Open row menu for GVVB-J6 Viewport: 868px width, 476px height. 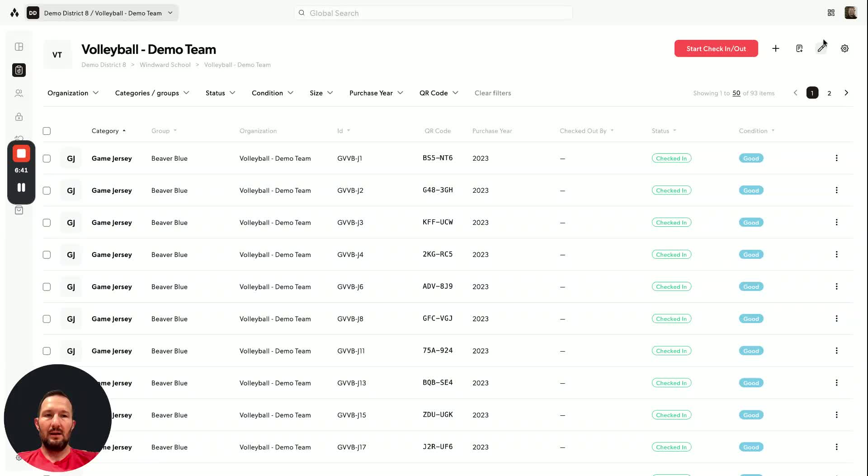(836, 286)
